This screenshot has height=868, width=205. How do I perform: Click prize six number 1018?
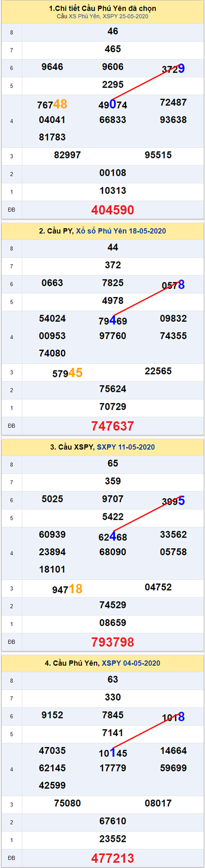point(173,717)
